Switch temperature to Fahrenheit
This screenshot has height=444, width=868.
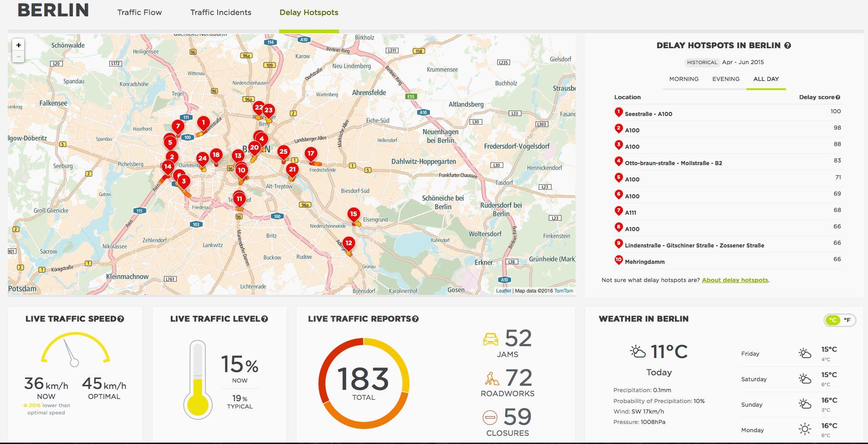847,320
